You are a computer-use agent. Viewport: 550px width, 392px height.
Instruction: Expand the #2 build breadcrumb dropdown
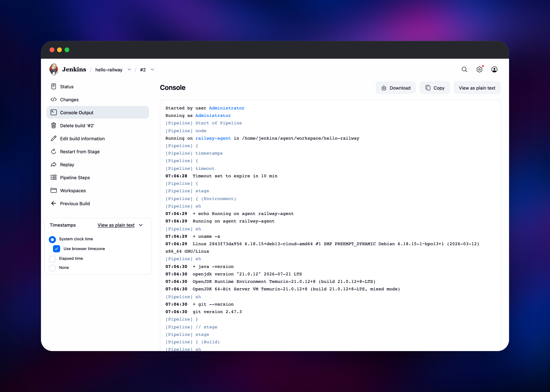pos(152,70)
